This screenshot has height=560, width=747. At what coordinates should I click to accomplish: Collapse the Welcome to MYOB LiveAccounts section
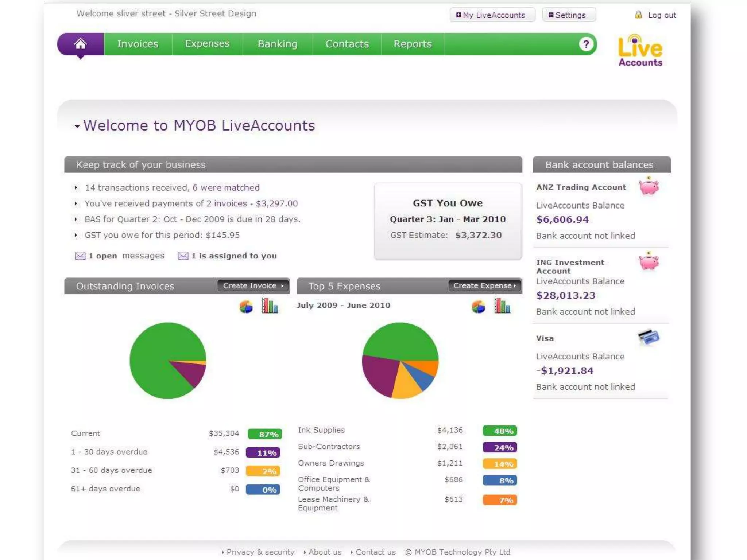[x=77, y=127]
